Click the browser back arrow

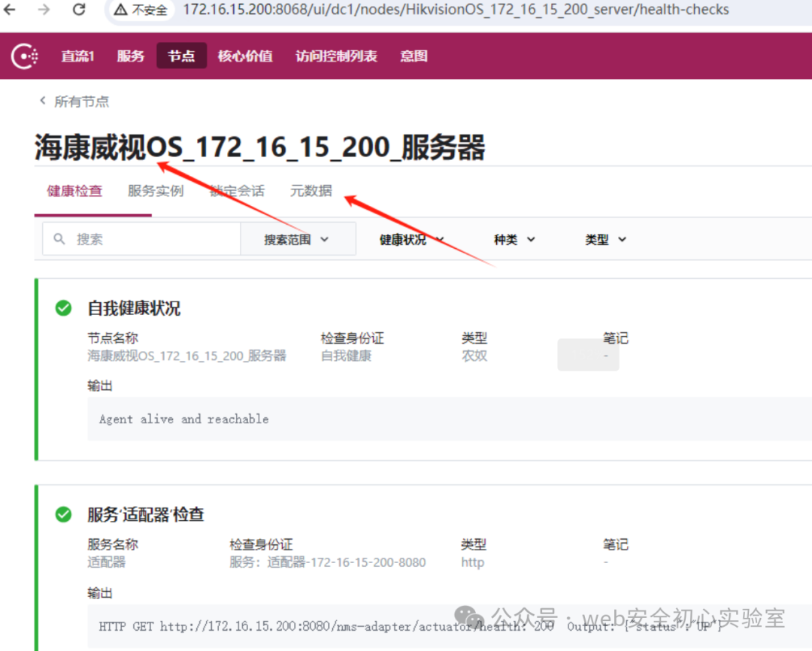[x=10, y=9]
